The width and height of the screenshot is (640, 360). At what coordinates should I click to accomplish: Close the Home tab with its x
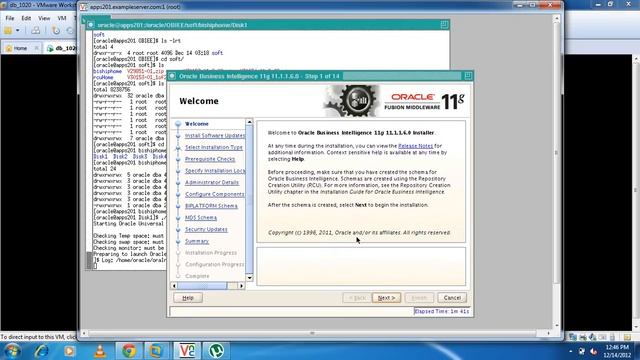coord(36,48)
